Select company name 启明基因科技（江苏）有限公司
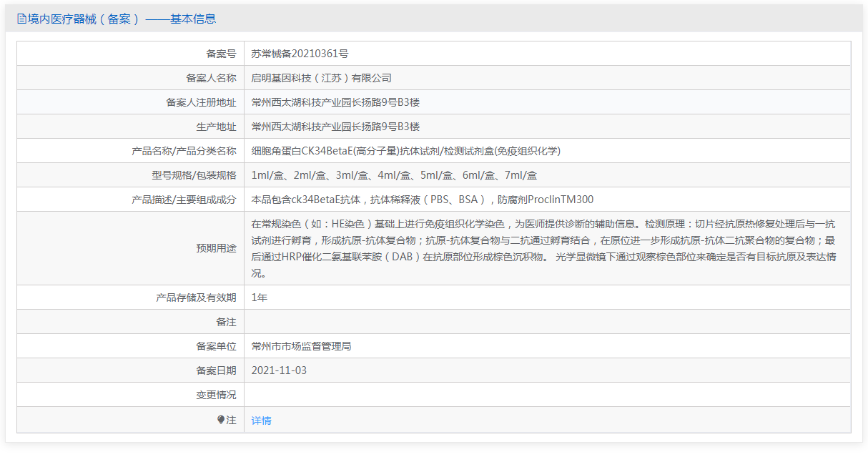This screenshot has width=868, height=457. click(x=322, y=78)
